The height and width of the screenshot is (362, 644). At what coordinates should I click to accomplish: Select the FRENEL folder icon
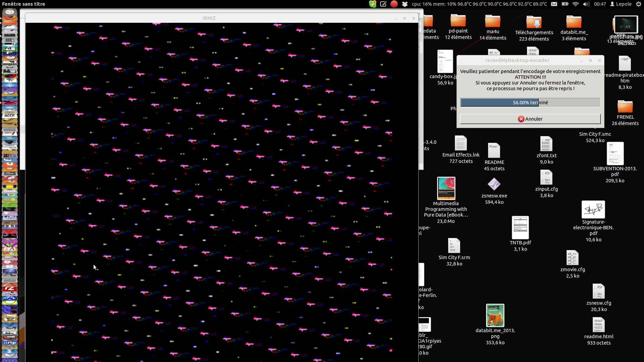(625, 107)
